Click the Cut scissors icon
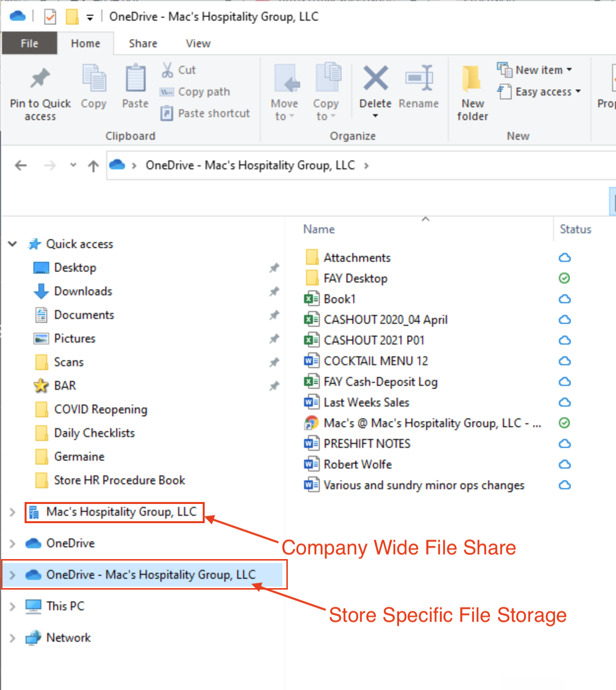Viewport: 616px width, 690px height. pyautogui.click(x=167, y=70)
